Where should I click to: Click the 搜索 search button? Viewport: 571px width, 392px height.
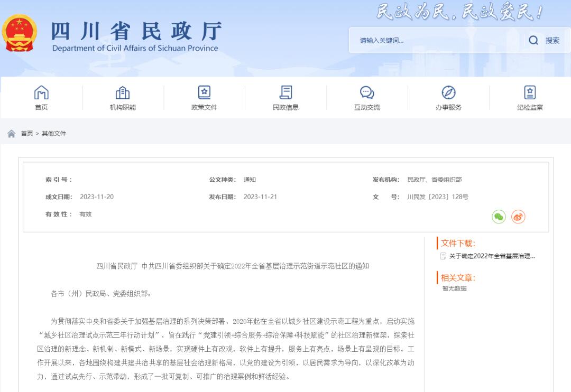553,40
